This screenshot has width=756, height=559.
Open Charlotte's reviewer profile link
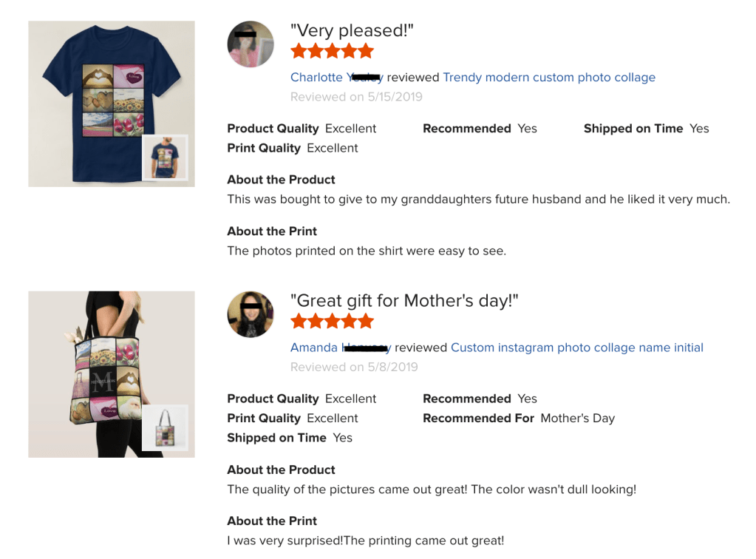(x=336, y=78)
